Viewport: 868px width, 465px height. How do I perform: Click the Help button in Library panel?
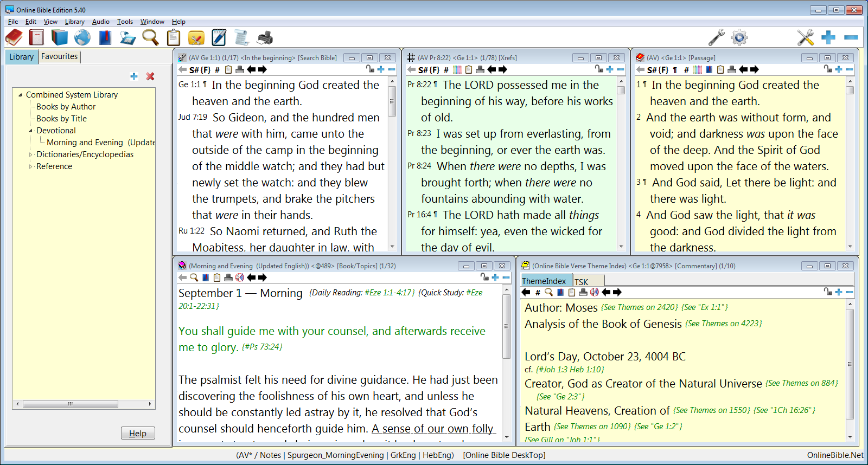pyautogui.click(x=138, y=434)
